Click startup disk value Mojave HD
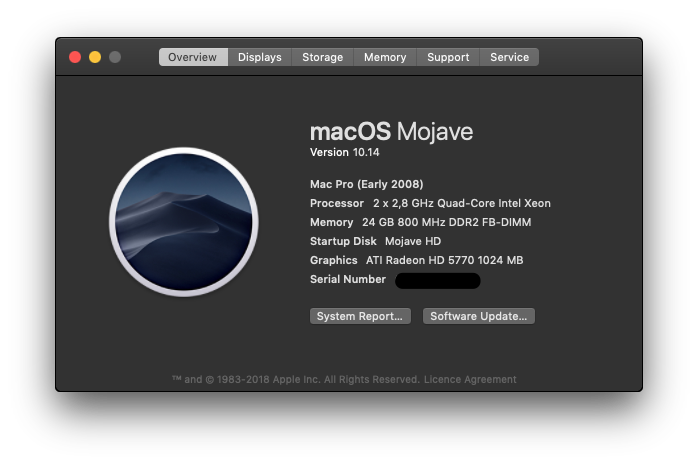The height and width of the screenshot is (465, 698). click(x=413, y=241)
